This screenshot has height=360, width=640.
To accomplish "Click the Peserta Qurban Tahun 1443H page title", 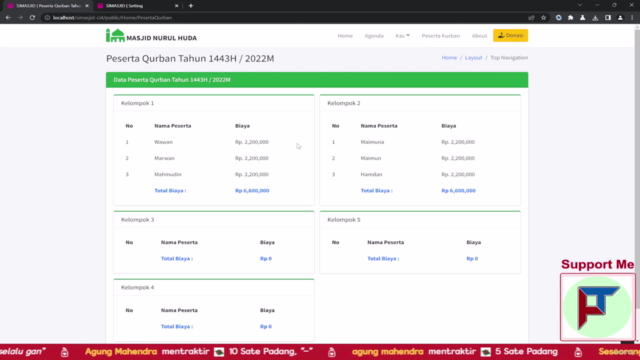I will click(x=190, y=58).
